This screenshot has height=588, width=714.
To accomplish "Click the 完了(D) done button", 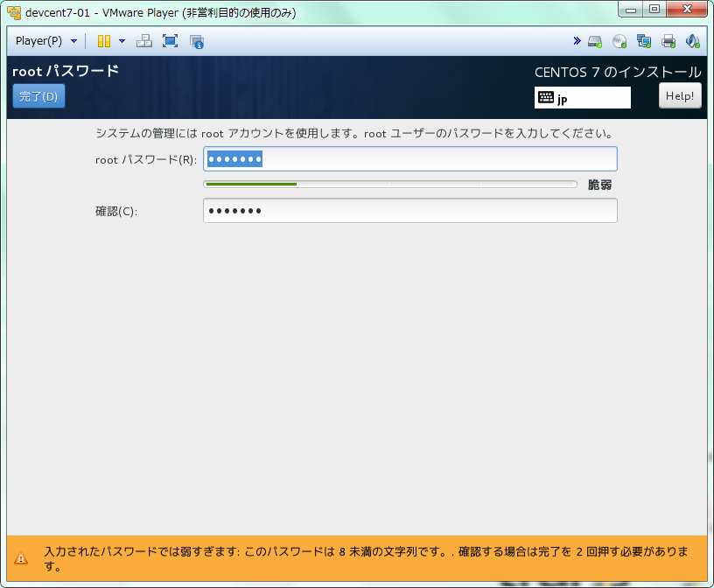I will (38, 96).
